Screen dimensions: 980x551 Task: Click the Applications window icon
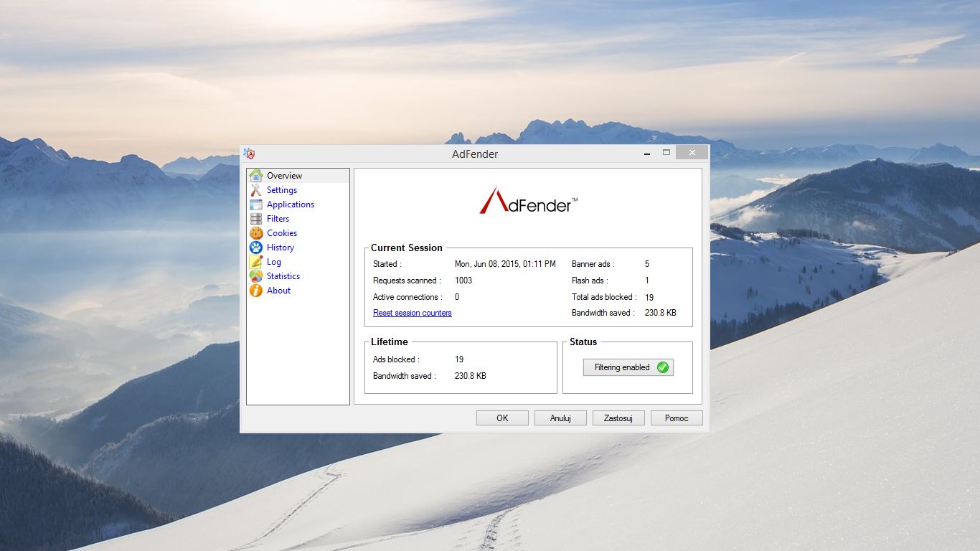(x=256, y=204)
